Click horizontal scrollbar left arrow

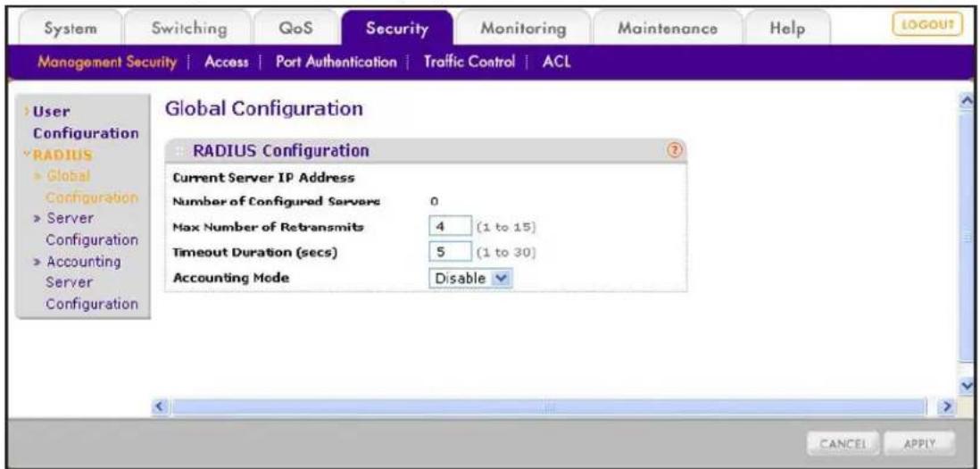(162, 407)
